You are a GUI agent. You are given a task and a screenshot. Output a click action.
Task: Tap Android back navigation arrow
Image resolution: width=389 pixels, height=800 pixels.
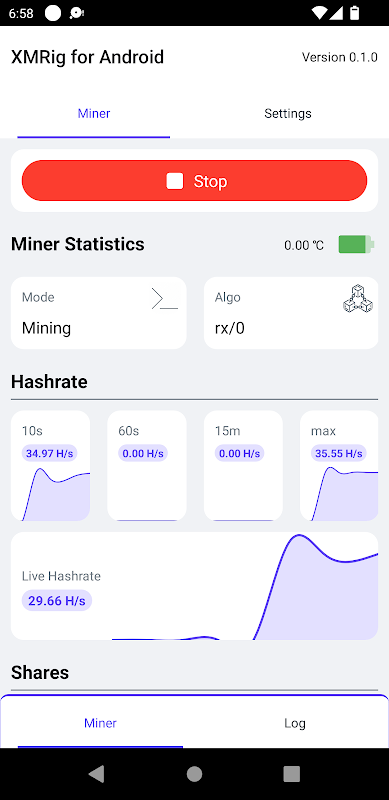(96, 774)
